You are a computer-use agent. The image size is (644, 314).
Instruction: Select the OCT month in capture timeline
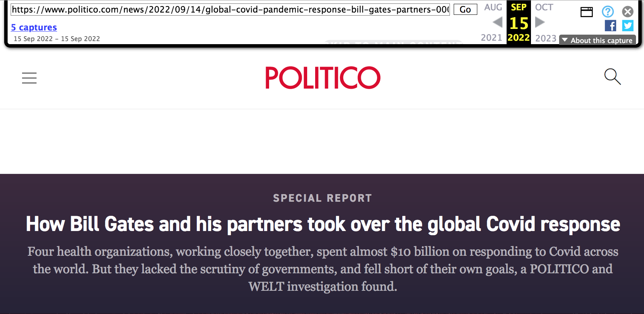pos(544,7)
